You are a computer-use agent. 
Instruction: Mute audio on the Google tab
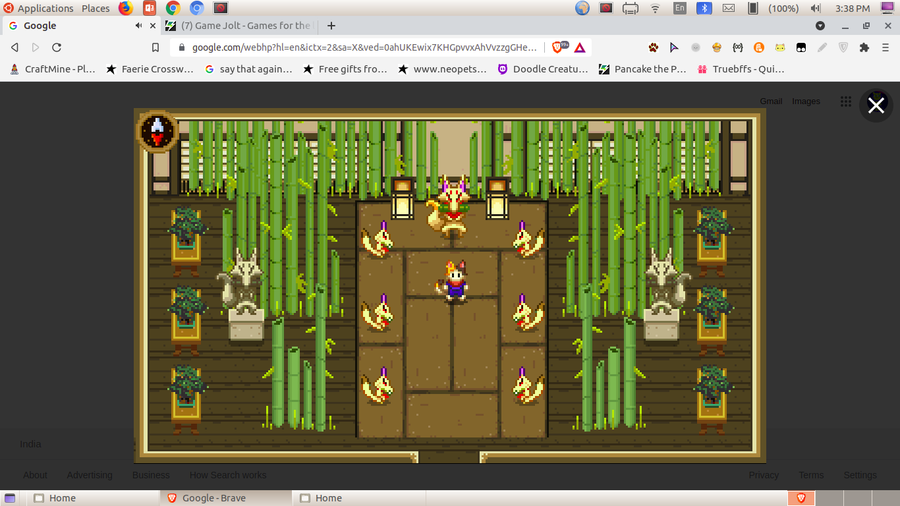(138, 26)
